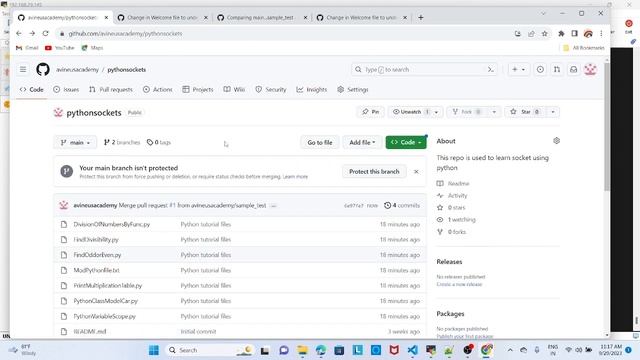Switch to the Insights tab
Viewport: 640px width, 360px height.
(312, 89)
